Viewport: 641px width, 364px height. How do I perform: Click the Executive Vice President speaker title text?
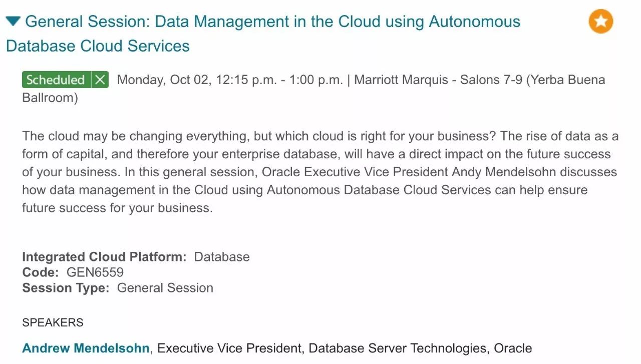pos(230,348)
